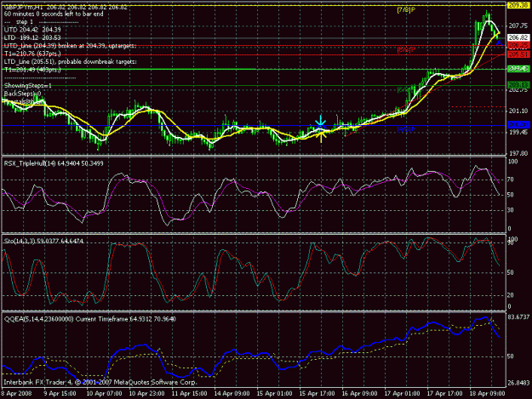Click the '15 Apr 17:00' time label
This screenshot has height=399, width=532.
point(317,394)
